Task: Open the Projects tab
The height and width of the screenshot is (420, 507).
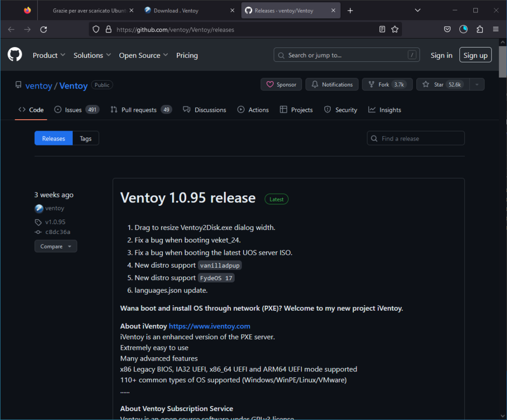Action: (296, 110)
